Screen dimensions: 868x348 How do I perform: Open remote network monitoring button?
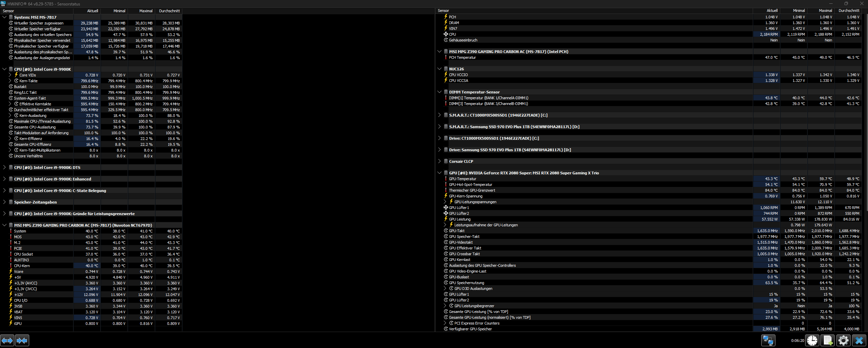coord(768,340)
